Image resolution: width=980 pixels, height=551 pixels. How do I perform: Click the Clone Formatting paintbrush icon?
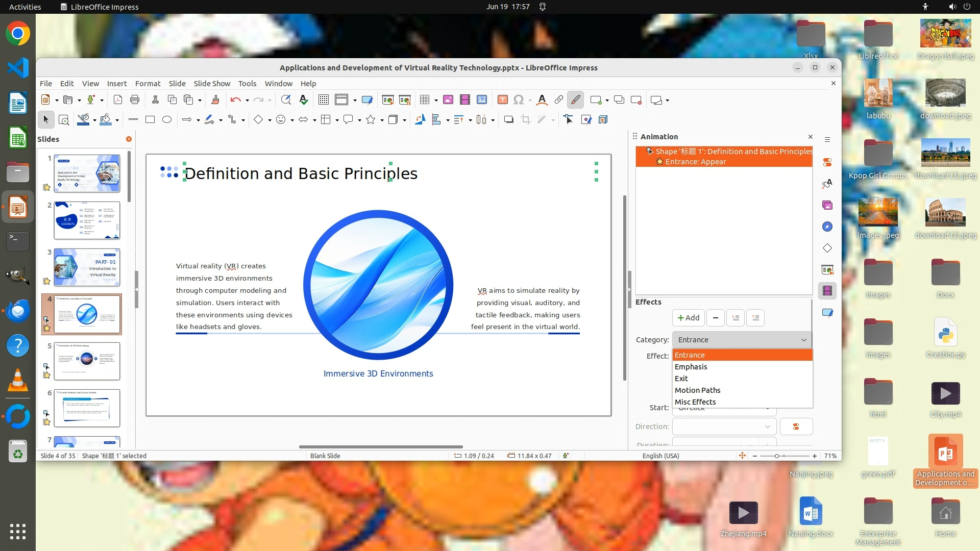click(215, 100)
